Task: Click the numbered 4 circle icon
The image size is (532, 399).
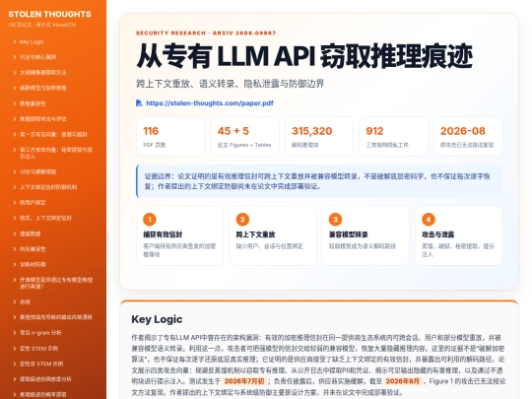Action: click(429, 219)
